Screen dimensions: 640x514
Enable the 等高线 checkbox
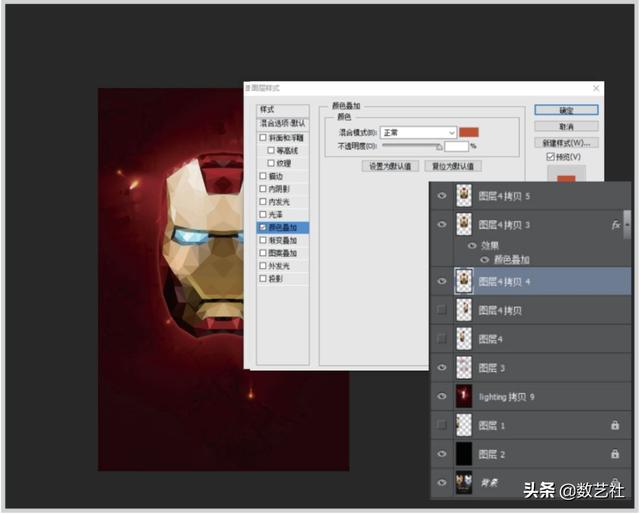[x=271, y=150]
